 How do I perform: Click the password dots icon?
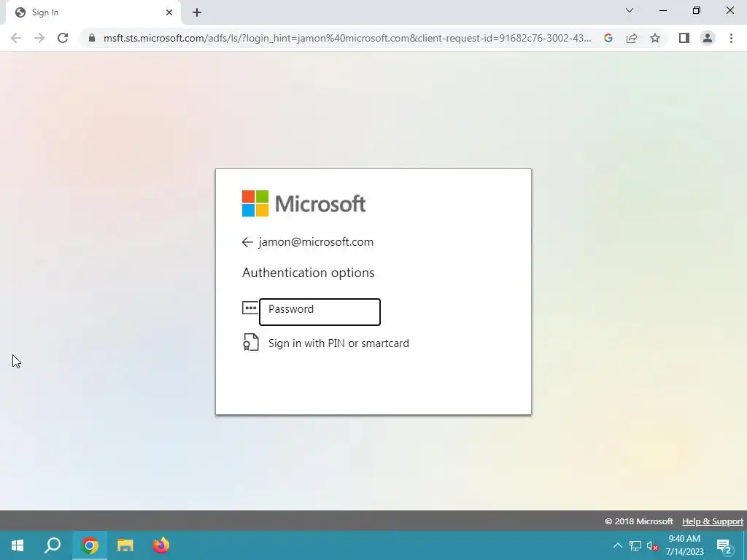click(250, 308)
